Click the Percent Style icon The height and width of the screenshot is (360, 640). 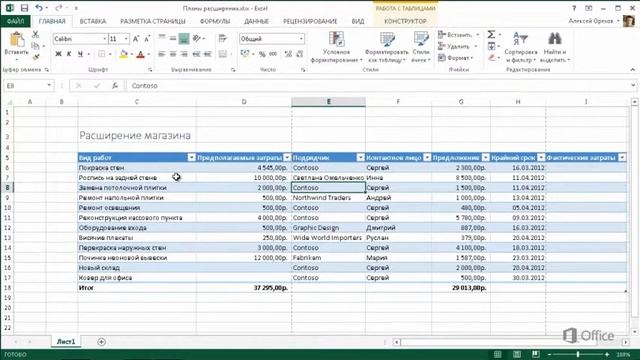[x=262, y=54]
